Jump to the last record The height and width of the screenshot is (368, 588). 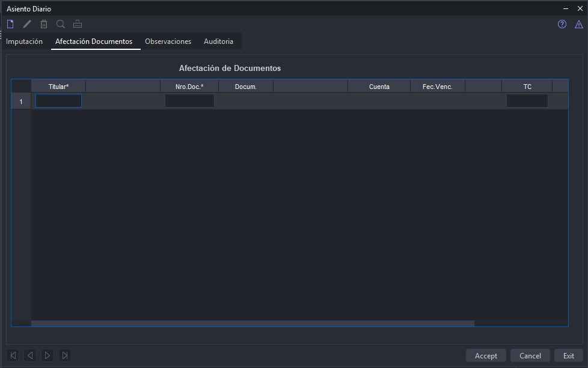click(x=65, y=355)
